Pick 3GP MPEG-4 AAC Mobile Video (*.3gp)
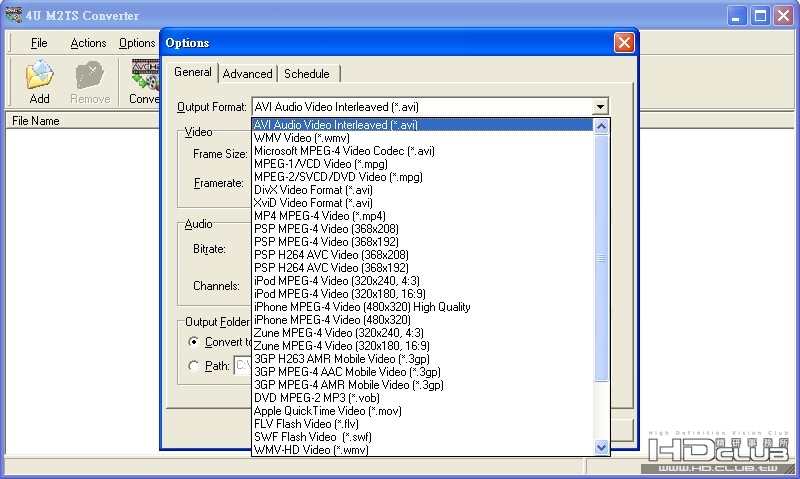This screenshot has width=800, height=479. [422, 372]
